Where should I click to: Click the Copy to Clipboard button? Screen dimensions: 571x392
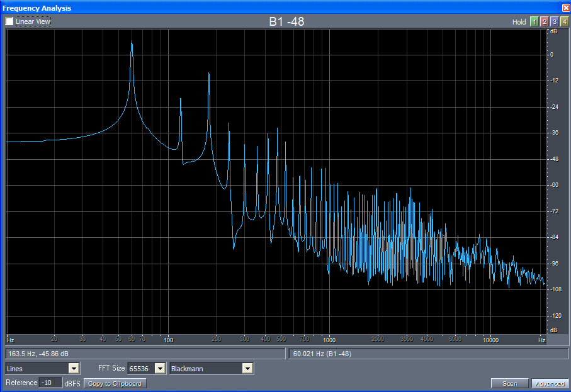(x=115, y=383)
